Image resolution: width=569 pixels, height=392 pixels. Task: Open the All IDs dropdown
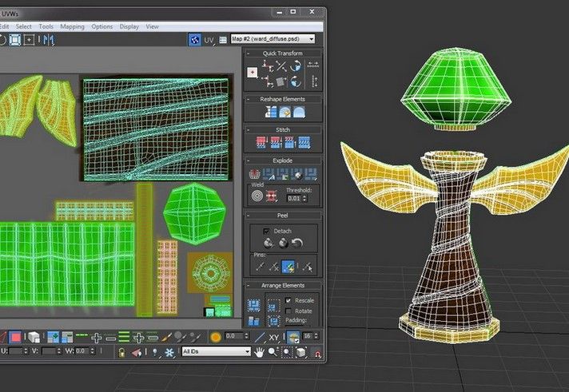[216, 351]
